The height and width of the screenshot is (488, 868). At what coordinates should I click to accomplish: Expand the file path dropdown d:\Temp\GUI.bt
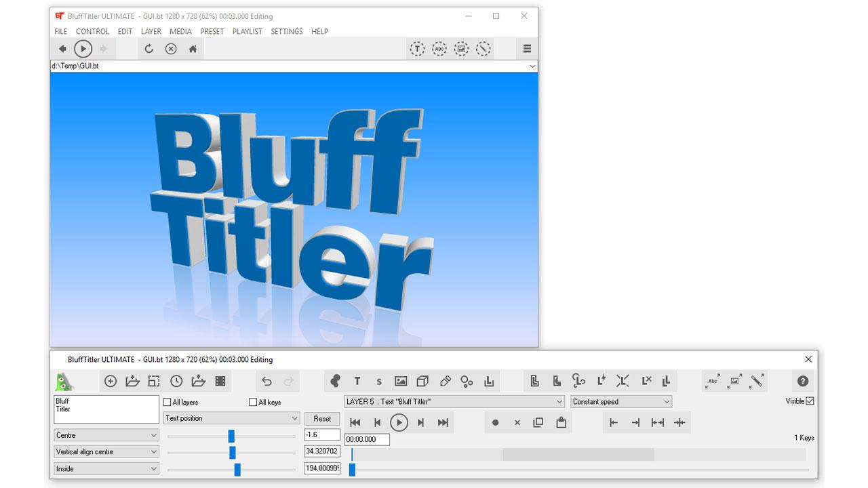tap(532, 66)
